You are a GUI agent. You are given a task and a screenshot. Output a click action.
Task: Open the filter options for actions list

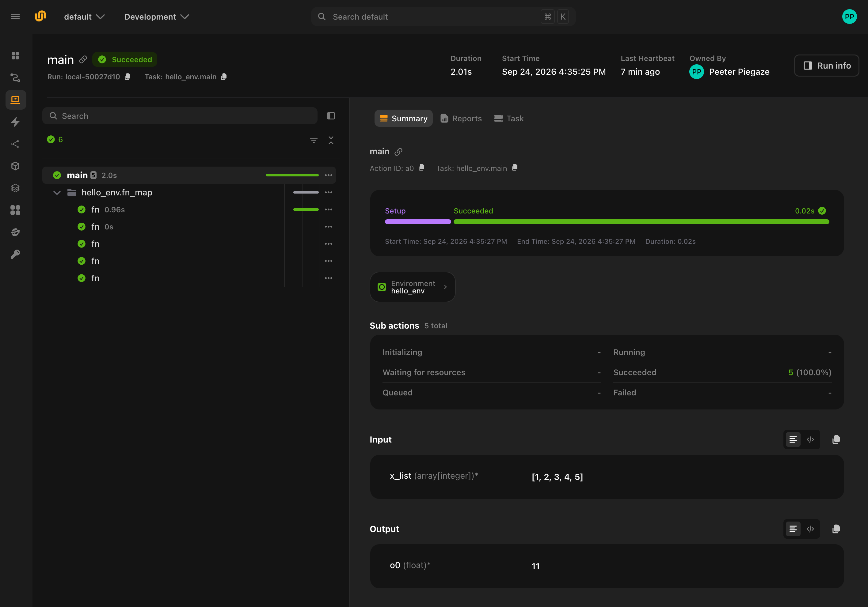point(314,140)
